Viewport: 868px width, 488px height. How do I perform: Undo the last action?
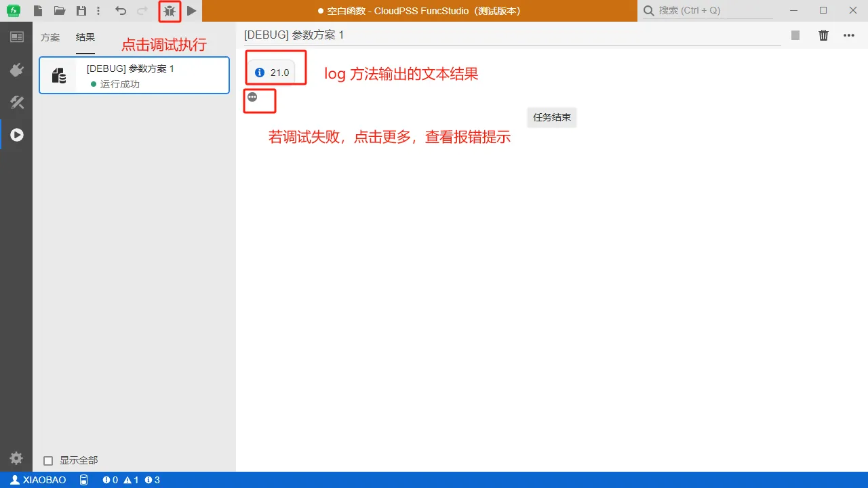(121, 11)
